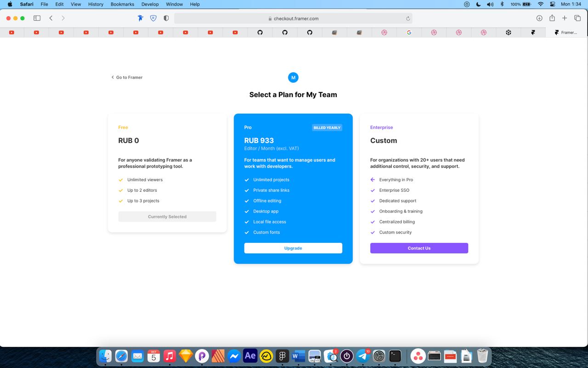The height and width of the screenshot is (368, 588).
Task: Toggle Do Not Disturb moon icon
Action: click(478, 4)
